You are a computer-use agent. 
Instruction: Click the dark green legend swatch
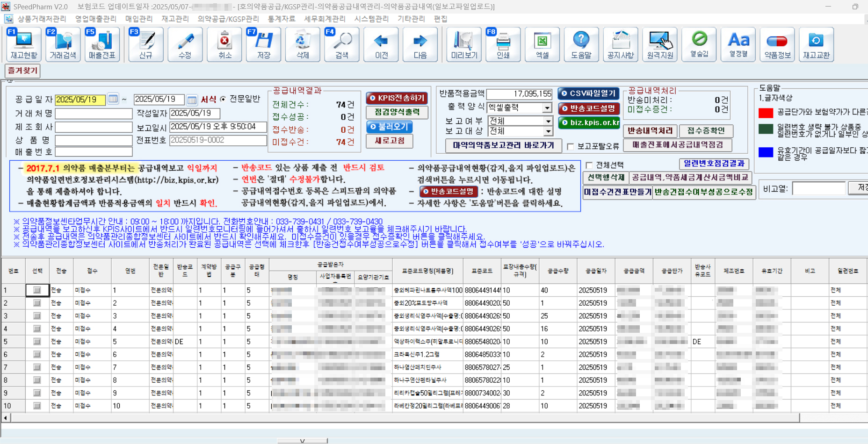coord(766,129)
